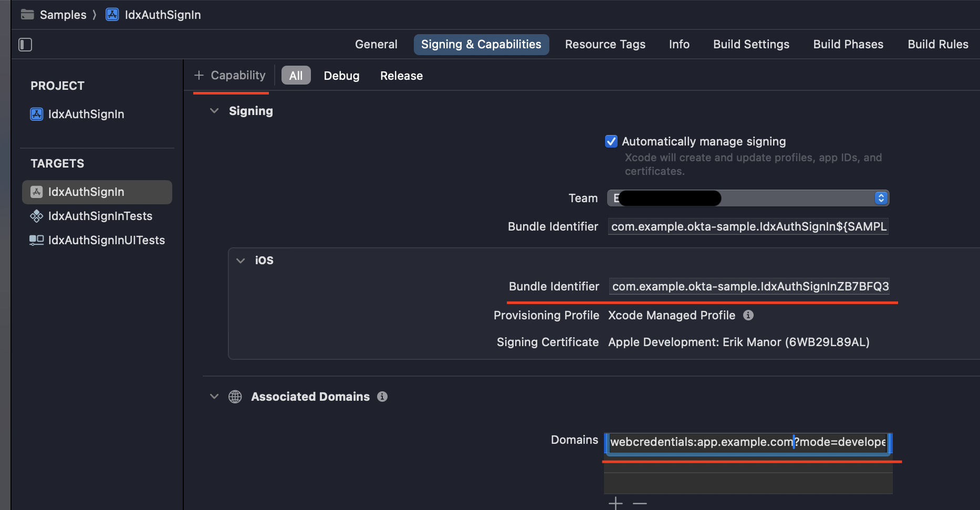Collapse the iOS signing subsection

(x=241, y=261)
